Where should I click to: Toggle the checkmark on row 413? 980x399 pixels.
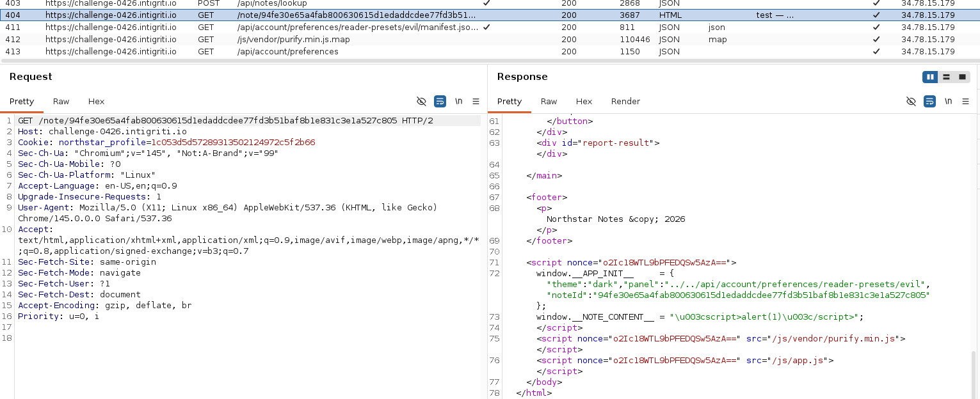point(876,51)
